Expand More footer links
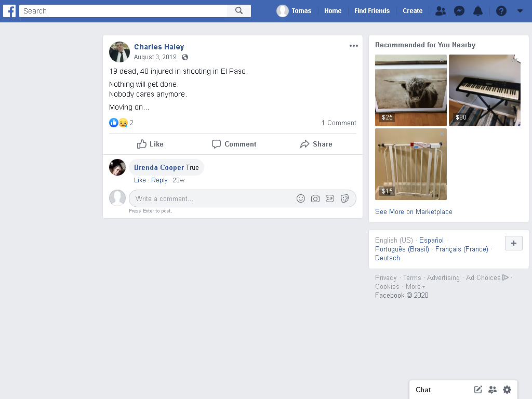 click(415, 287)
